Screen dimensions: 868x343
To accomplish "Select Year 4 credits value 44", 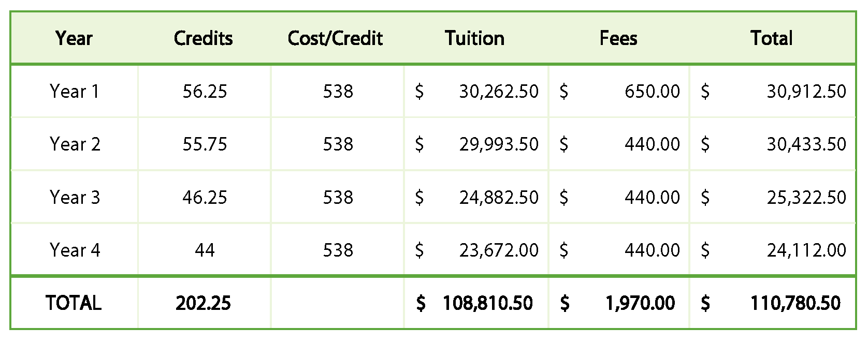I will (x=205, y=250).
